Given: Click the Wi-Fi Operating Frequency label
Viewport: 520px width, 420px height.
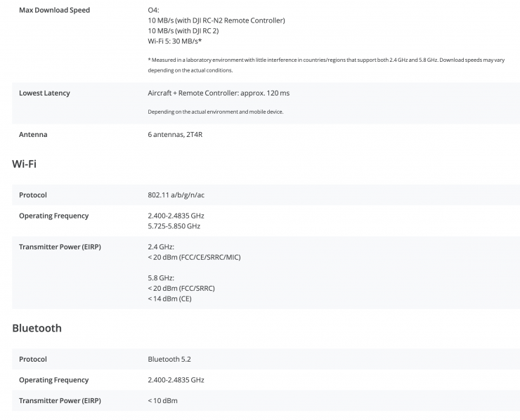Looking at the screenshot, I should (x=53, y=216).
